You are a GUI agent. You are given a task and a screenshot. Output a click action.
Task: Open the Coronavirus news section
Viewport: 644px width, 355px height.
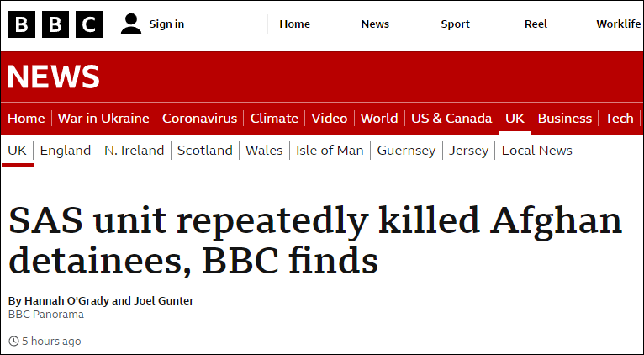(x=199, y=118)
